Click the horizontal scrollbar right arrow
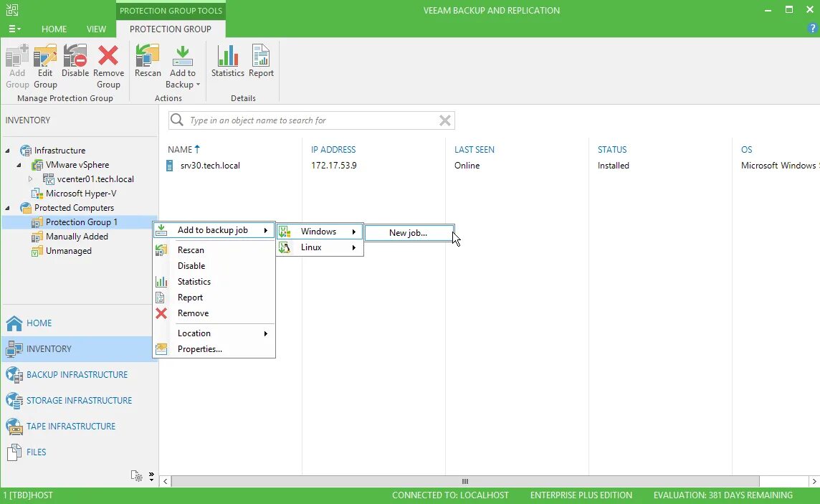 (814, 481)
